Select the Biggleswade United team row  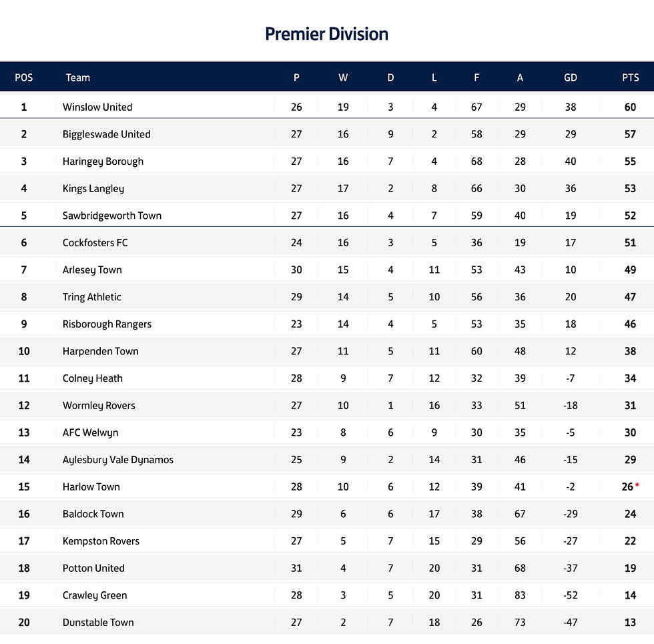pyautogui.click(x=107, y=134)
